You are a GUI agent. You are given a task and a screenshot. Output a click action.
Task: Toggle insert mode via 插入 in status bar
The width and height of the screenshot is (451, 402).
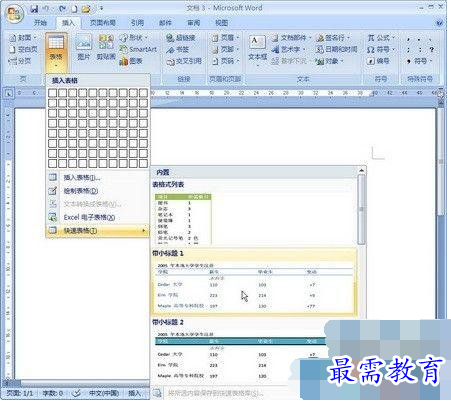[x=135, y=393]
